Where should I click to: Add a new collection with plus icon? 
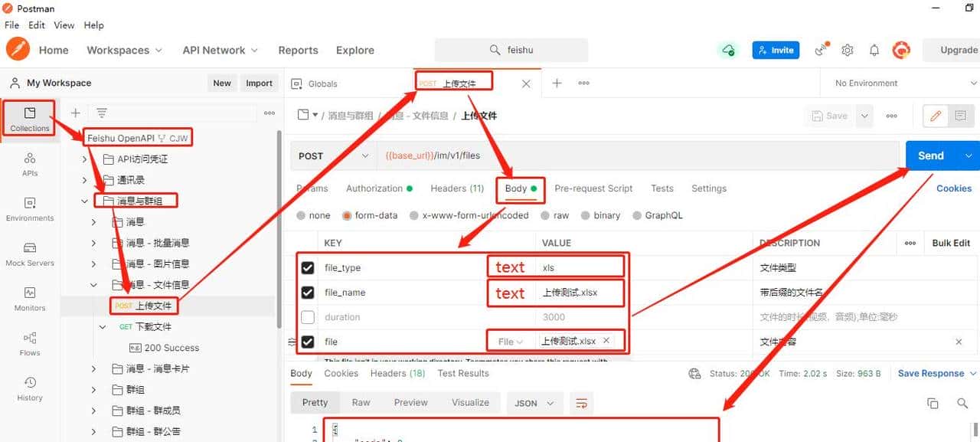click(x=75, y=113)
